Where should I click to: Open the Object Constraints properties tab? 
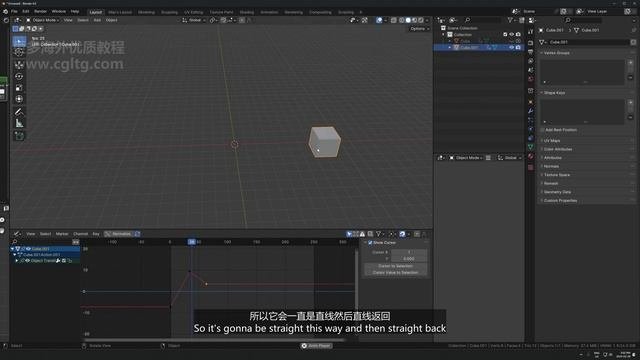[531, 138]
